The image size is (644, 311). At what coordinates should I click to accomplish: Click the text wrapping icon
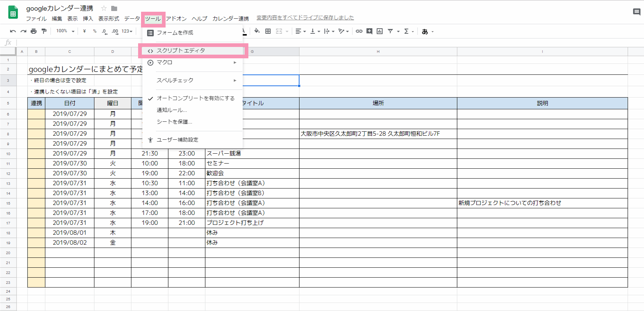327,32
